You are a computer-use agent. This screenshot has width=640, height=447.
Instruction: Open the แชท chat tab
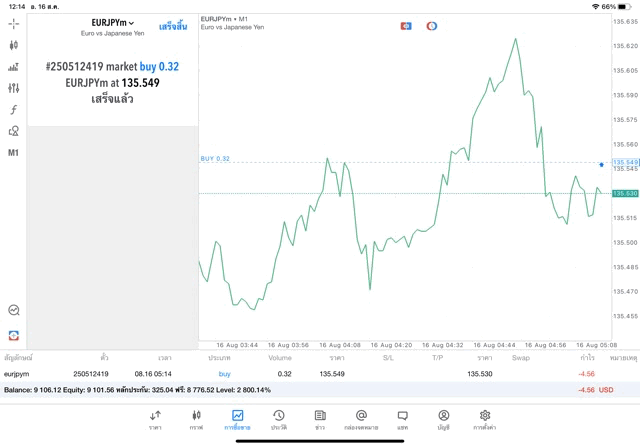click(x=402, y=420)
